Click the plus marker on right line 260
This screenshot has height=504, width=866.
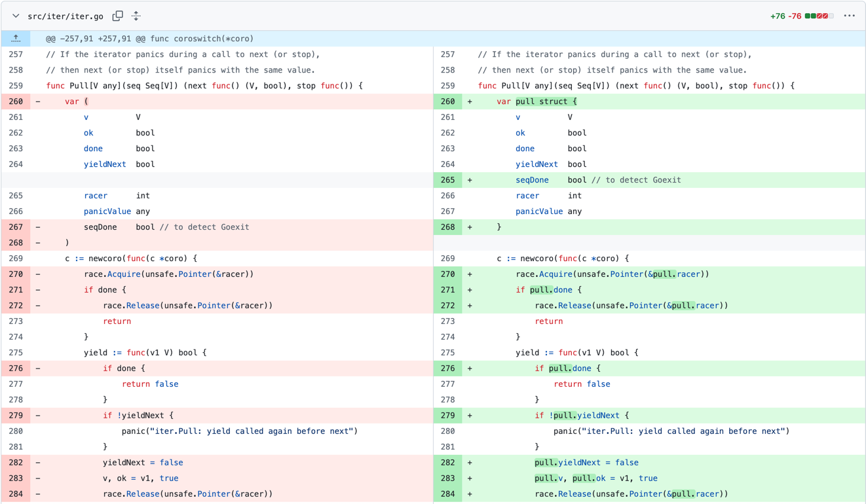pyautogui.click(x=470, y=101)
